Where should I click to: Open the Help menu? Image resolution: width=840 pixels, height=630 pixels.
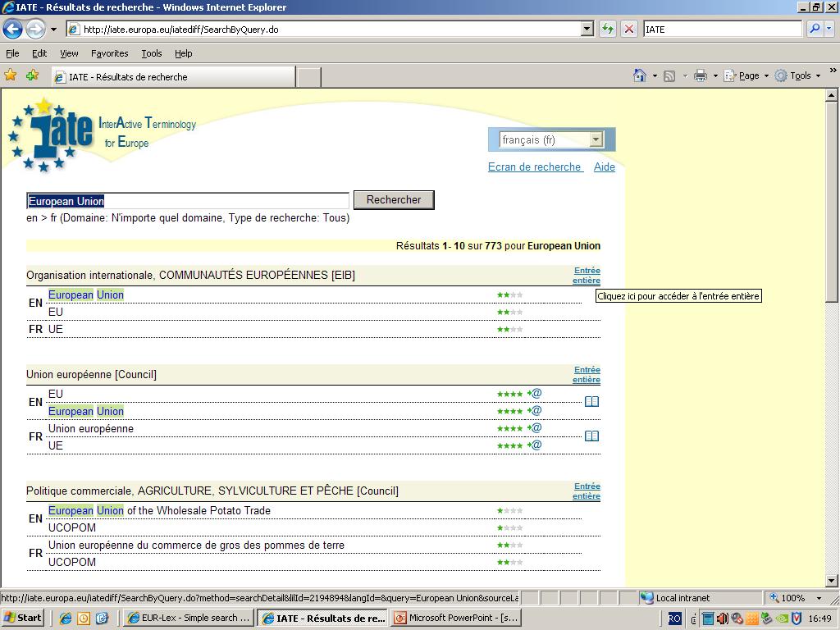[x=183, y=53]
